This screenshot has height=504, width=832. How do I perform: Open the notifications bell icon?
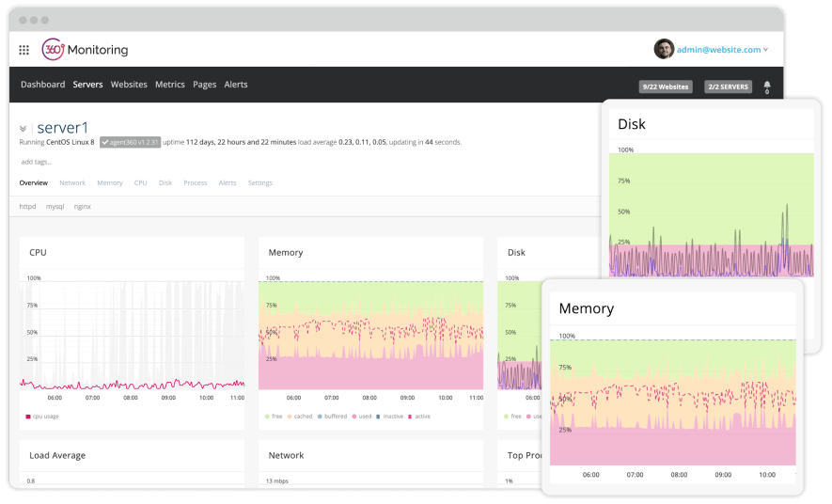coord(767,86)
